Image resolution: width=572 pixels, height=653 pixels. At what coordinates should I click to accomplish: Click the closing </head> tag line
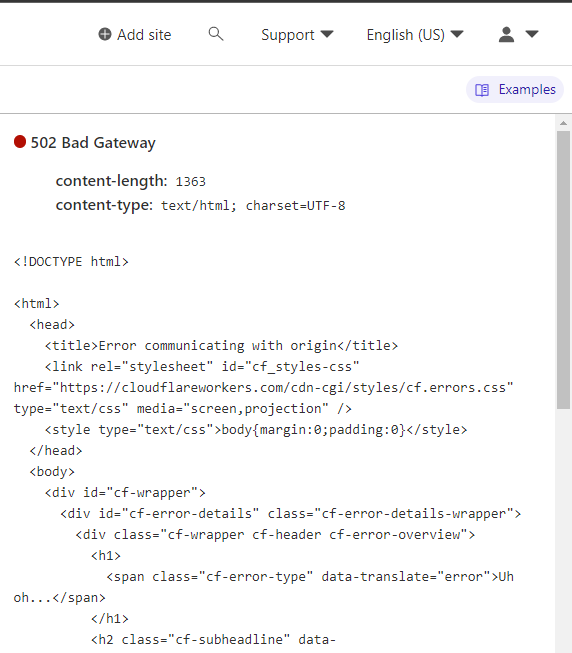56,451
